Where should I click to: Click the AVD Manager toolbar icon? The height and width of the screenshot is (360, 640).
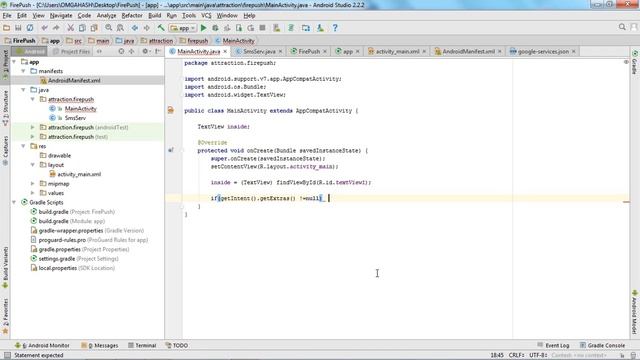point(277,28)
